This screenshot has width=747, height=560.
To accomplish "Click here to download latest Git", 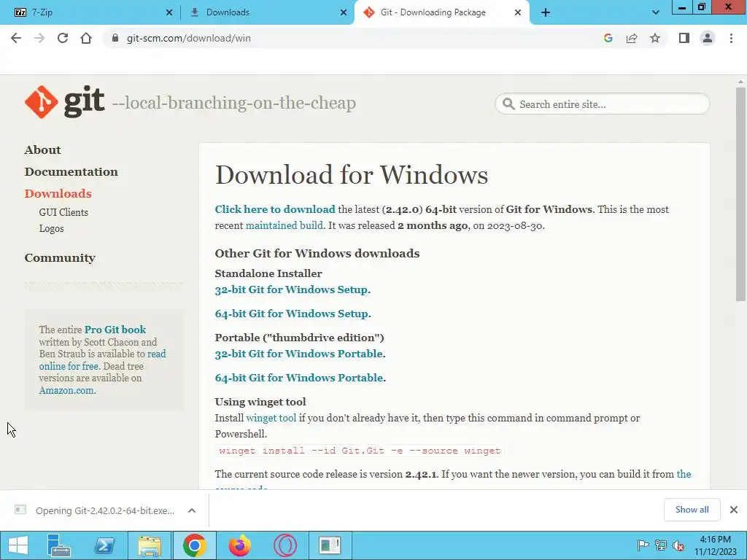I will (275, 209).
